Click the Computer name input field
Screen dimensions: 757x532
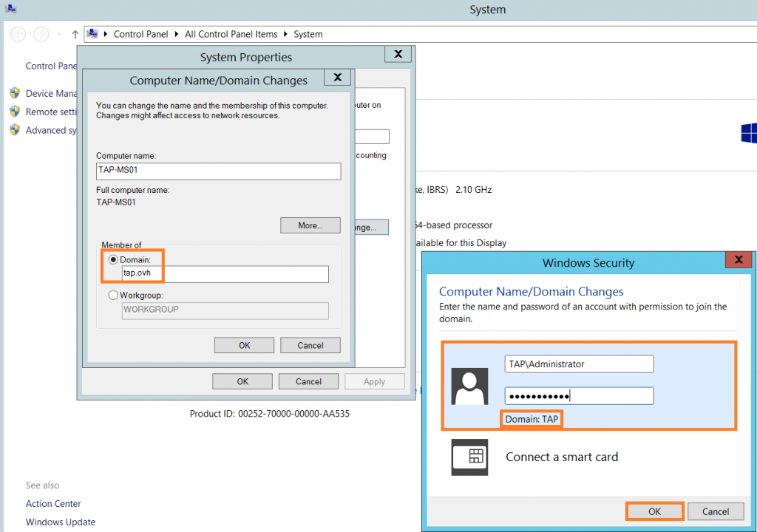(218, 171)
